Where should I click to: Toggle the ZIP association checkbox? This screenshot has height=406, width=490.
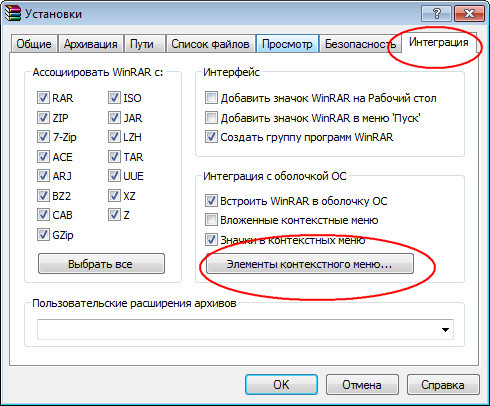click(43, 117)
